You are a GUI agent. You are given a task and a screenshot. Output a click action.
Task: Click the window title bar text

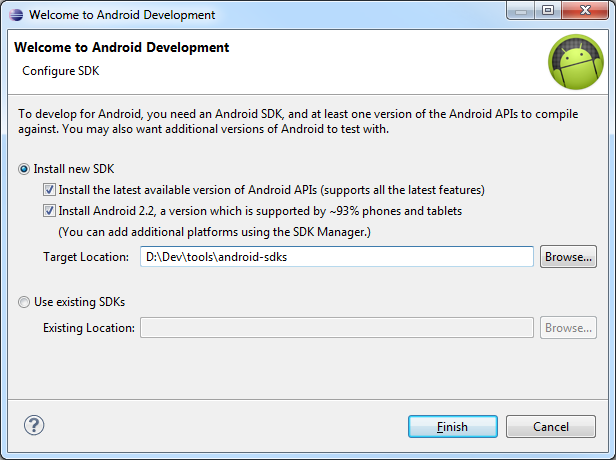[x=122, y=15]
